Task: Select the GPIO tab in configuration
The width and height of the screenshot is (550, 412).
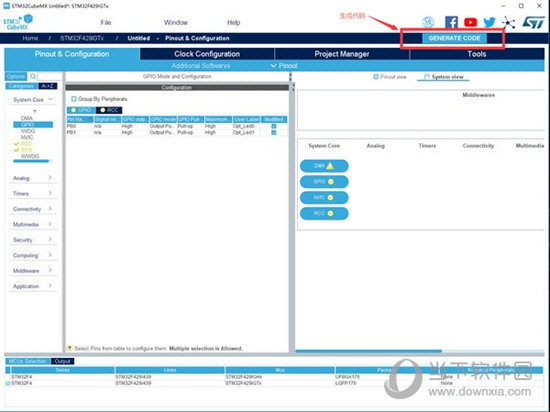Action: coord(81,110)
